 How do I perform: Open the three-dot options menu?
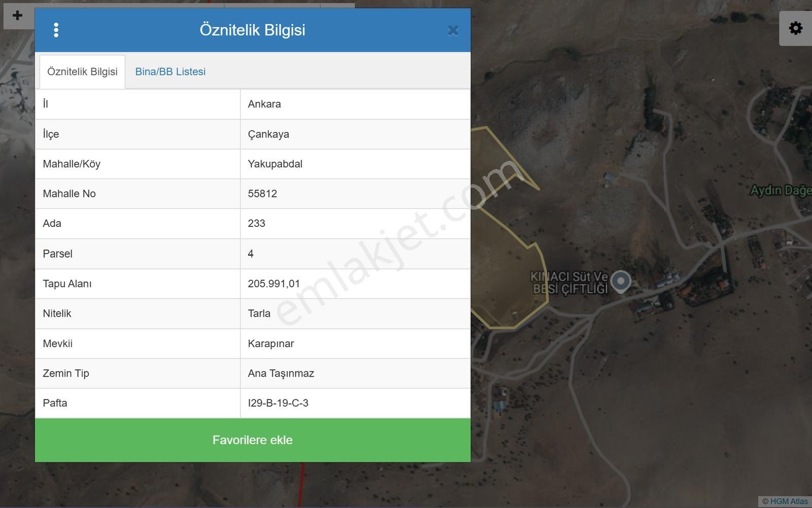pos(56,30)
